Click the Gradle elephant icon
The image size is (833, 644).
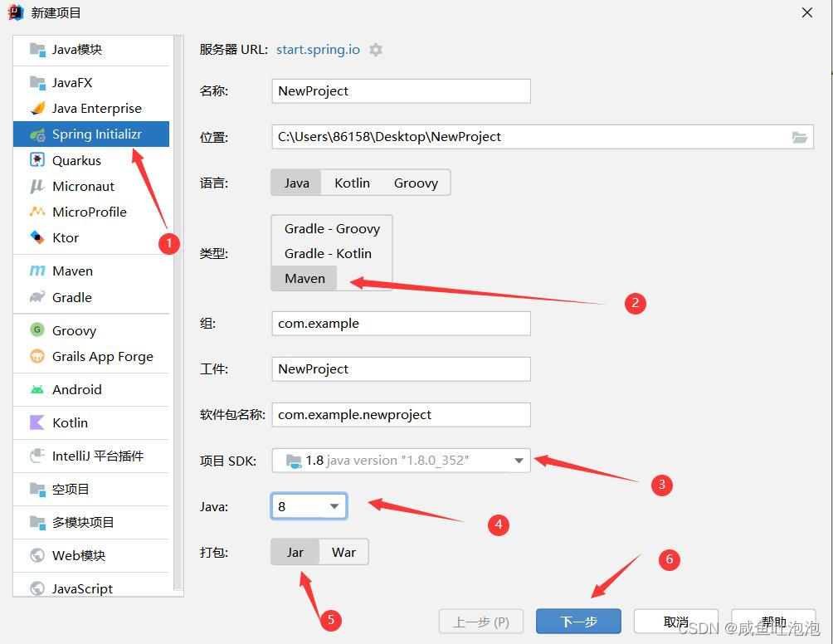click(37, 297)
